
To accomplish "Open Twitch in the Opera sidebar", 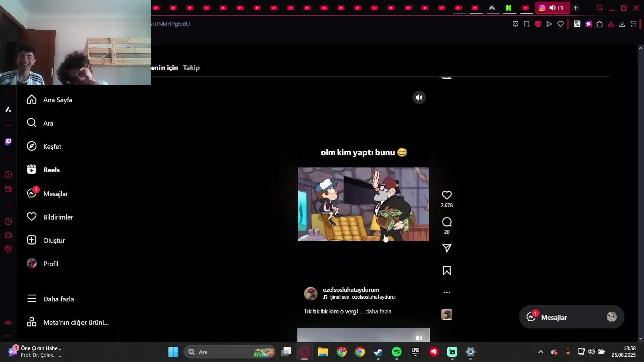I will click(8, 142).
